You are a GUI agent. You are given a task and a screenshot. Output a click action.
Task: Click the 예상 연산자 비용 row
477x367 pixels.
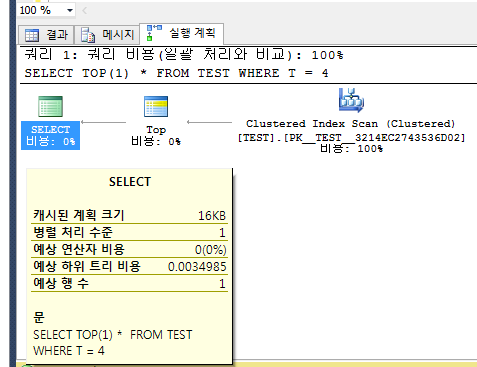pos(129,249)
